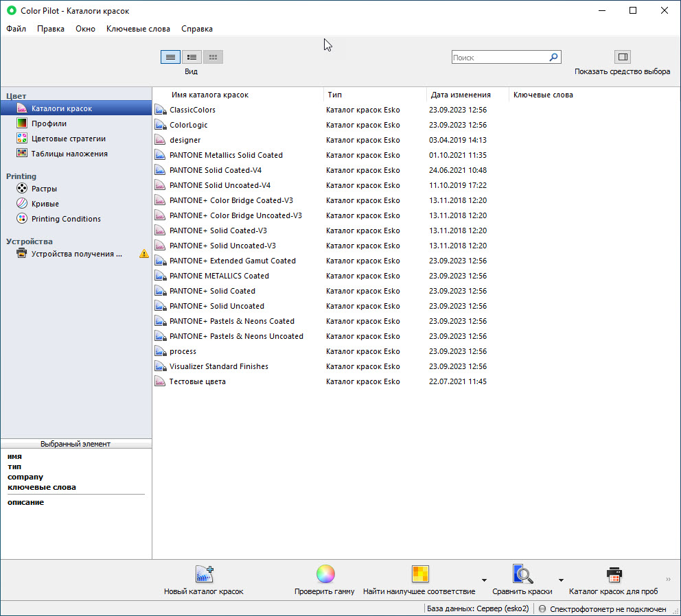Click the Цветовые стратегии icon

tap(22, 139)
